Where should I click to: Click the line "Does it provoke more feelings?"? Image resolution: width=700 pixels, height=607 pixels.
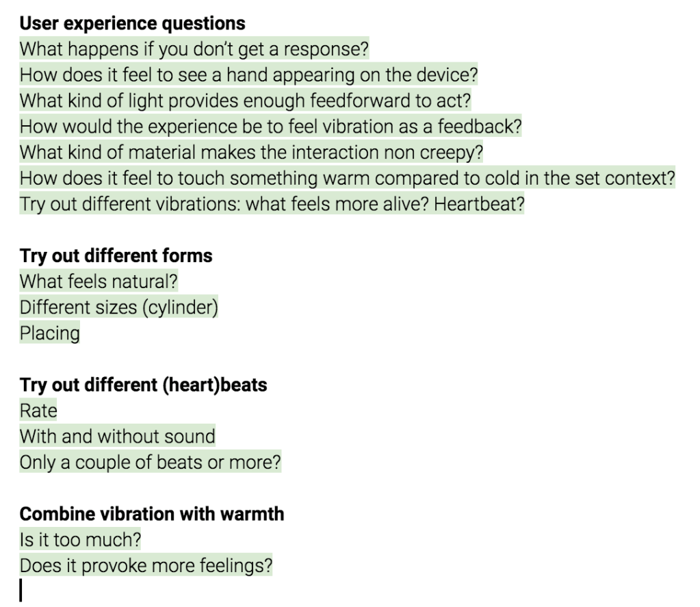146,567
